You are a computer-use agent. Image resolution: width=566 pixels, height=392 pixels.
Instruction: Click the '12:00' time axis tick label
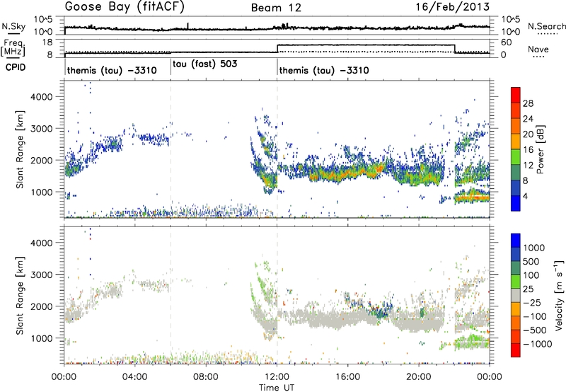click(x=277, y=377)
